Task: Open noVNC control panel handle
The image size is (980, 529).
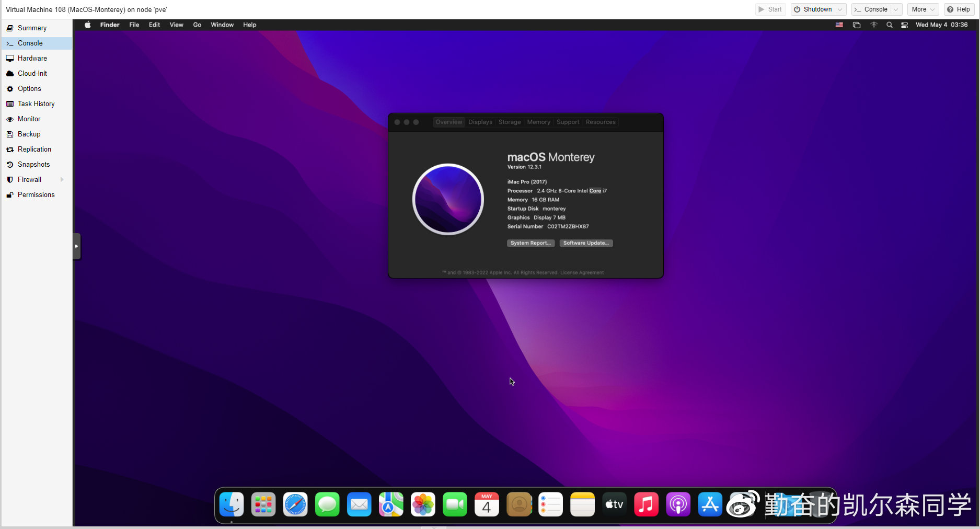Action: click(76, 246)
